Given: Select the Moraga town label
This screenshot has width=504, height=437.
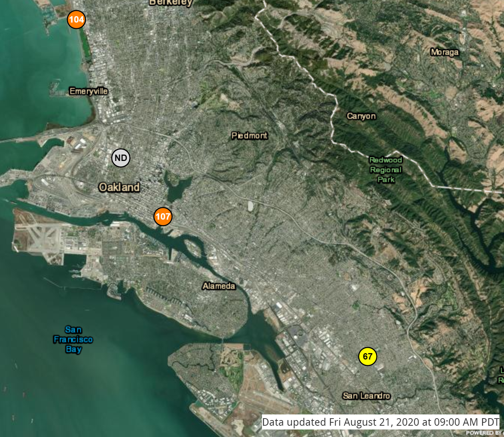Looking at the screenshot, I should click(x=445, y=52).
